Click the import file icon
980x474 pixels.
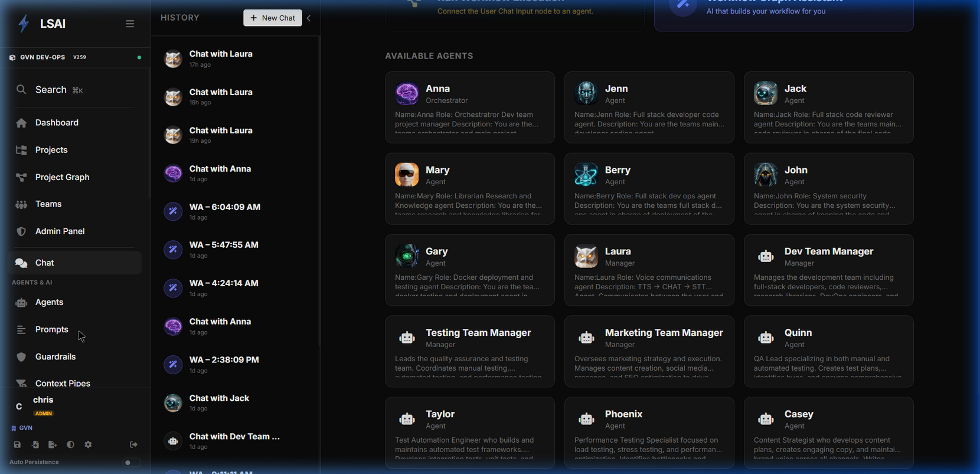pos(35,444)
